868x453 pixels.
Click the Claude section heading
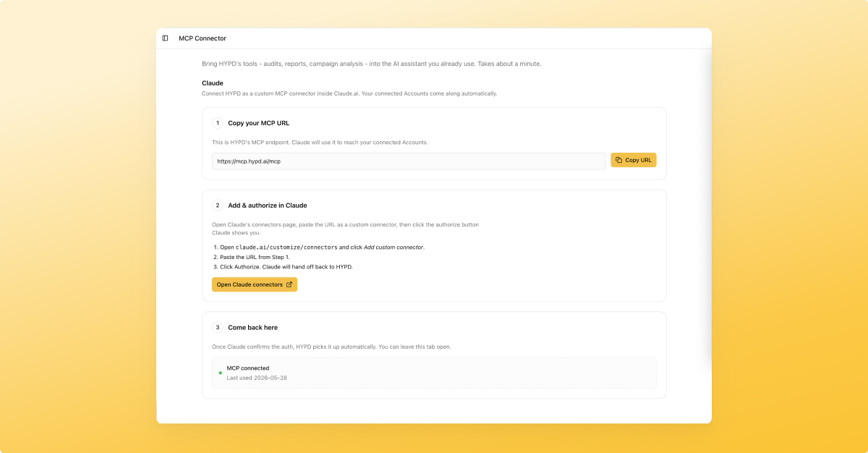[213, 83]
